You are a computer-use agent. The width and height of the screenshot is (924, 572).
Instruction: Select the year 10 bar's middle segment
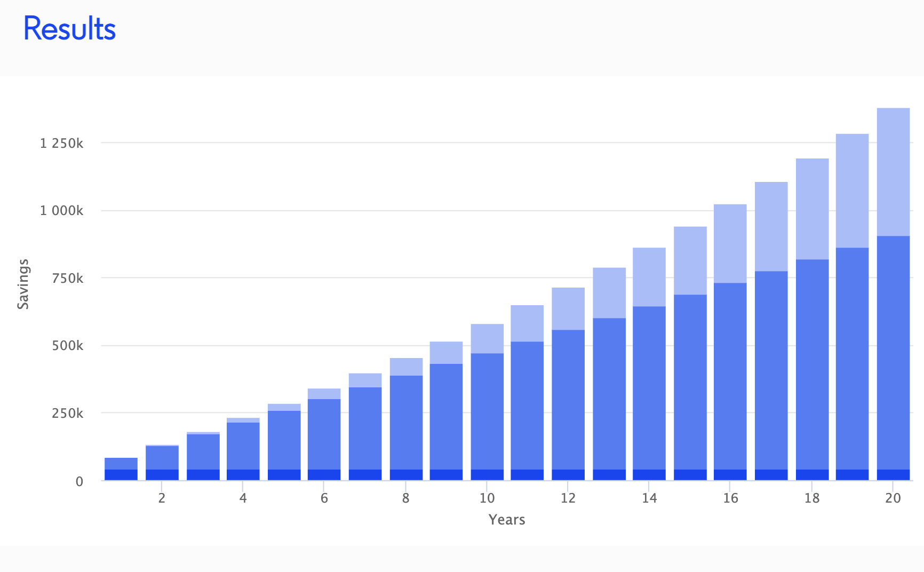coord(487,411)
